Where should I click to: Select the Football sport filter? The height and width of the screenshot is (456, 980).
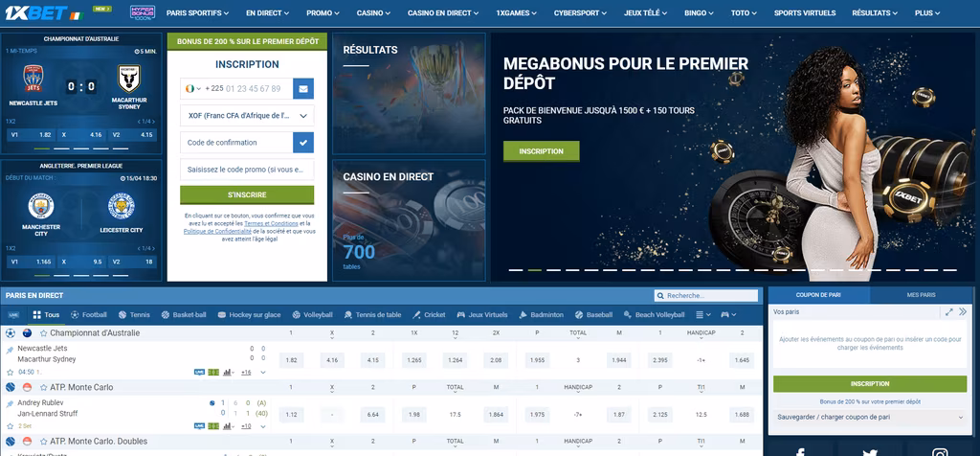89,314
